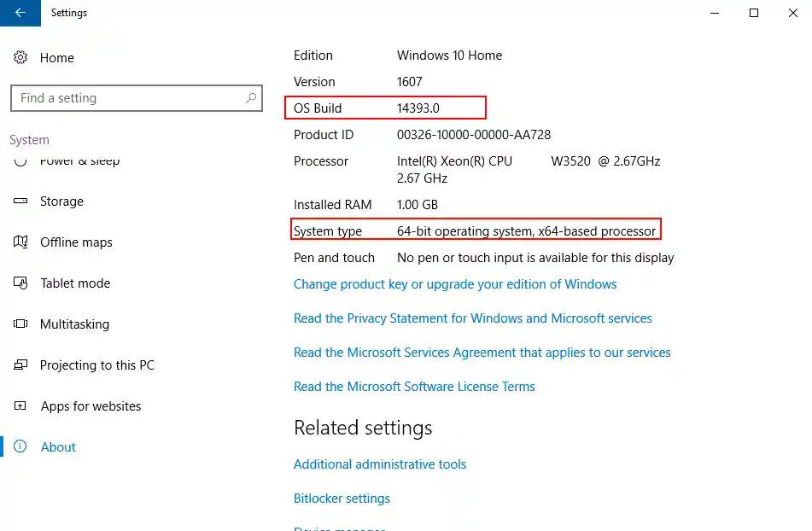The width and height of the screenshot is (812, 531).
Task: Click the Apps for websites icon
Action: pyautogui.click(x=20, y=406)
